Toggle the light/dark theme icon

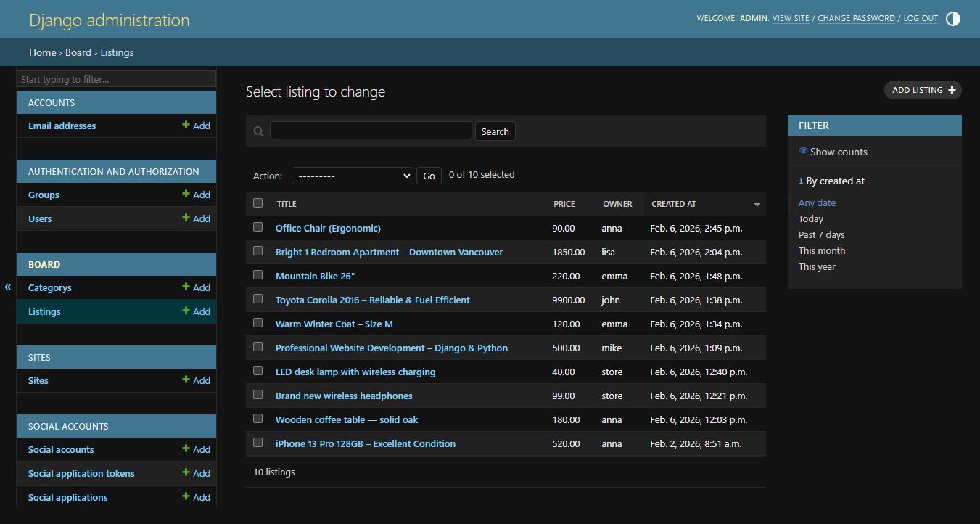tap(952, 19)
